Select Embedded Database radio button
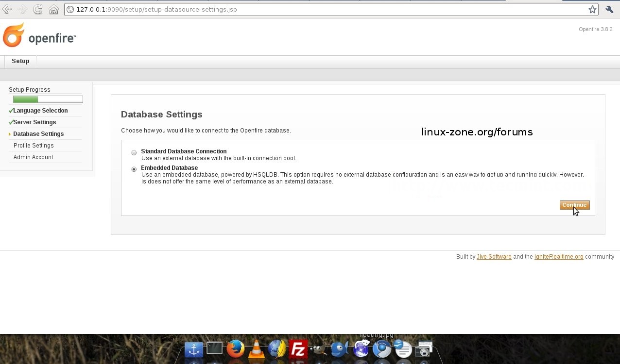The image size is (620, 364). coord(134,169)
